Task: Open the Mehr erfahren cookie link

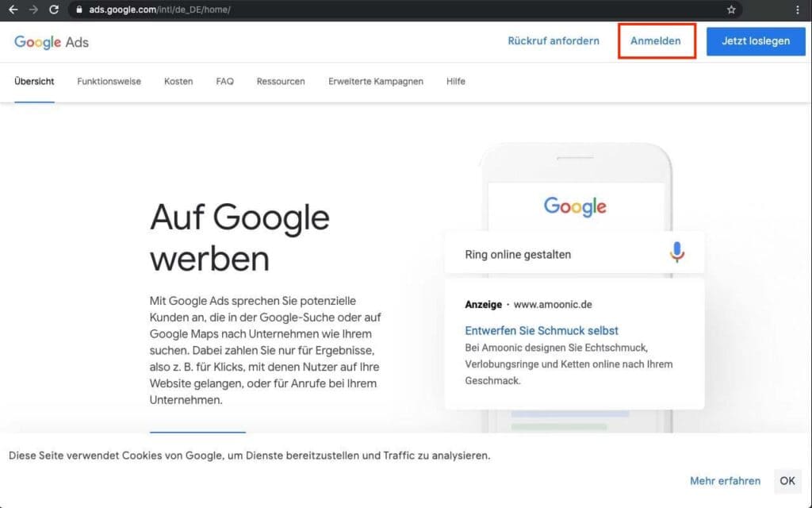Action: tap(725, 480)
